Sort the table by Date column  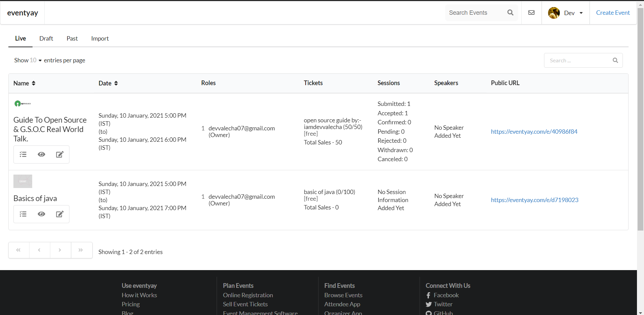tap(108, 83)
